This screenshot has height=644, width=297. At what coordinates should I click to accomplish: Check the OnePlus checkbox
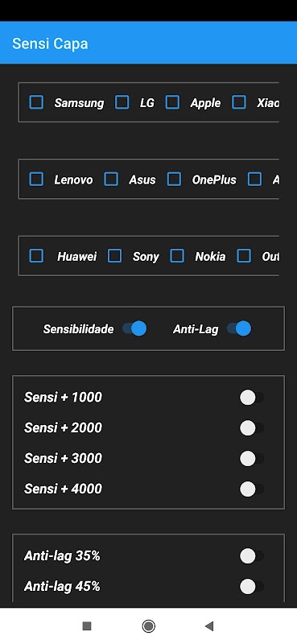(174, 179)
